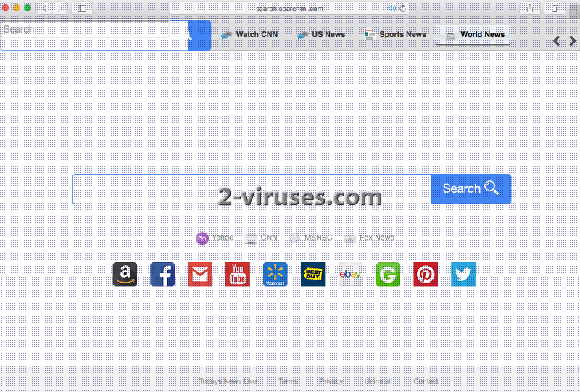
Task: Open Safari share button
Action: [530, 8]
